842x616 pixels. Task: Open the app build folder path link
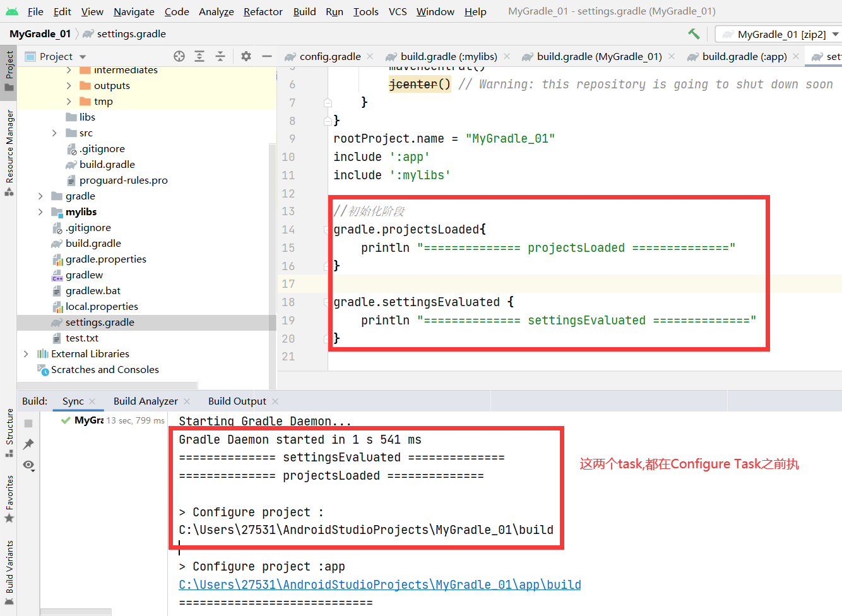[x=379, y=584]
